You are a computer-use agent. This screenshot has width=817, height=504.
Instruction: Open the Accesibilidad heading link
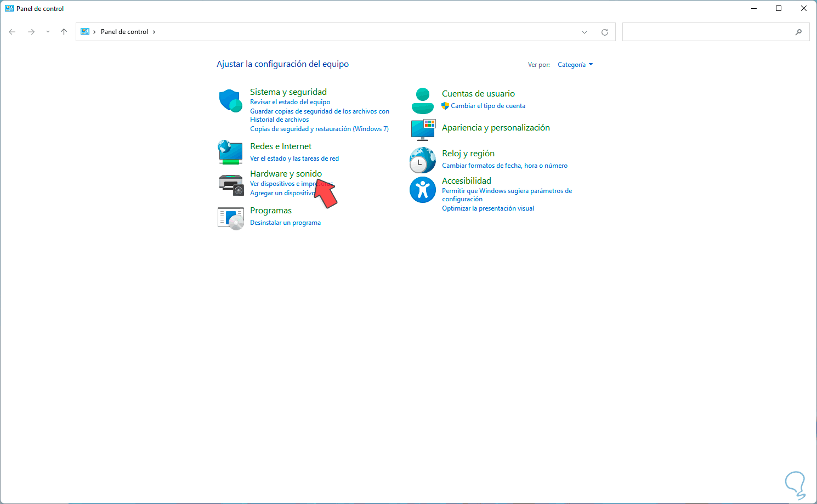467,181
